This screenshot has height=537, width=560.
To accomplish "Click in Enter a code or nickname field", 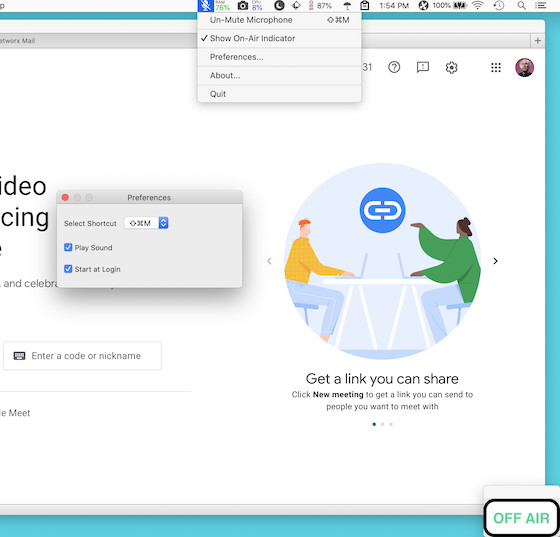I will [x=82, y=356].
